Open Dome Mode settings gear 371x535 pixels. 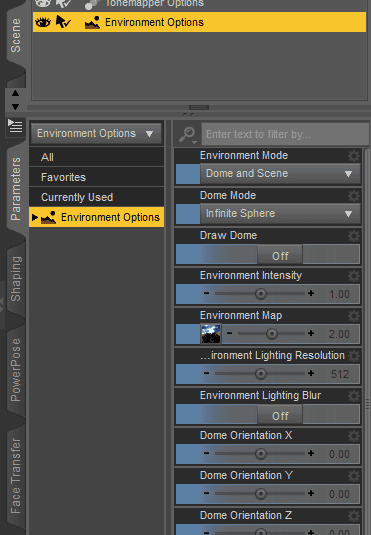[x=354, y=196]
